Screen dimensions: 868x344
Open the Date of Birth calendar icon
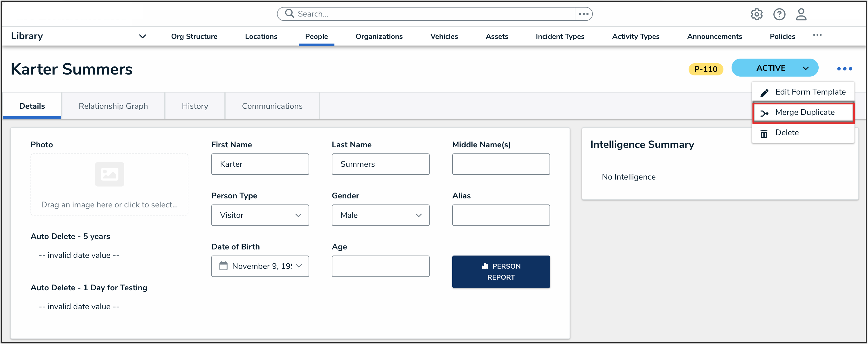(x=224, y=266)
